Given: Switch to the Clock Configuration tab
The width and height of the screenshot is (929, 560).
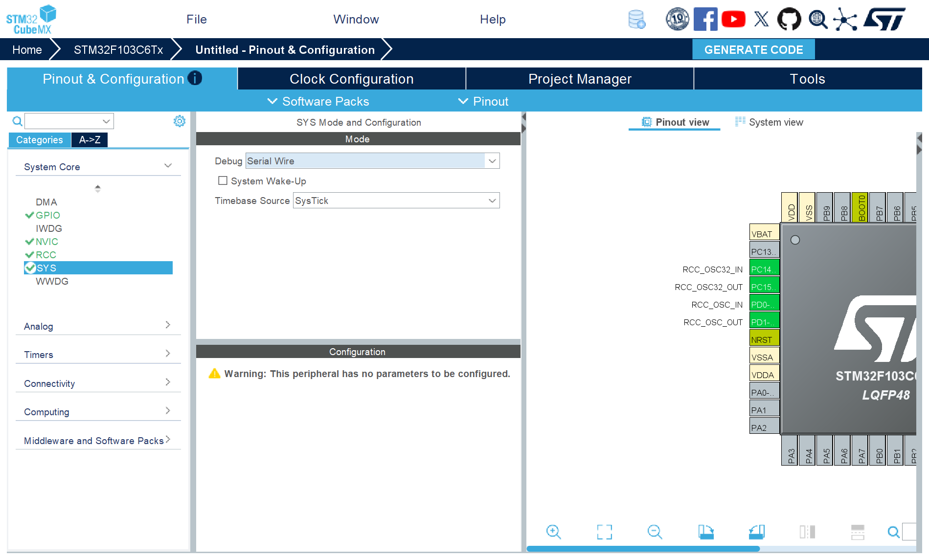Looking at the screenshot, I should click(x=352, y=79).
